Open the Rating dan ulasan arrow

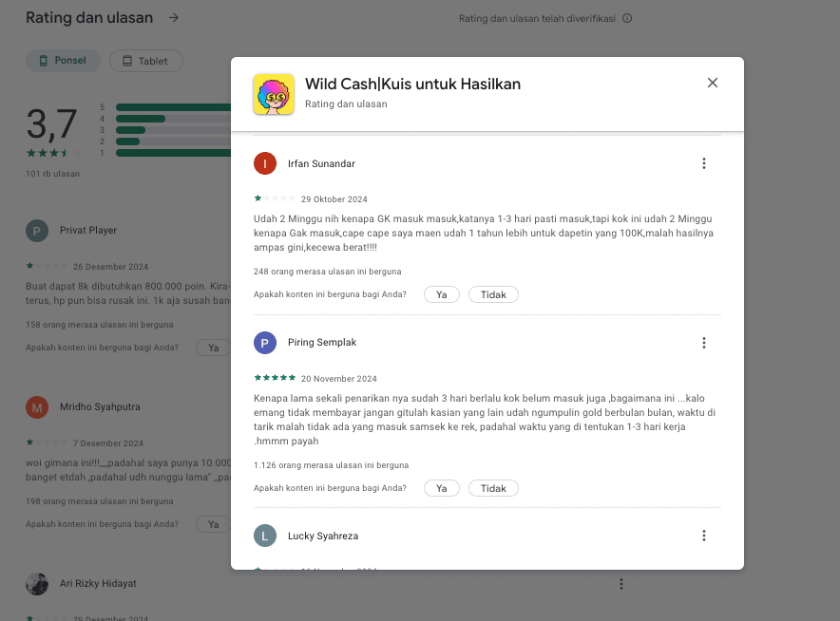coord(173,17)
